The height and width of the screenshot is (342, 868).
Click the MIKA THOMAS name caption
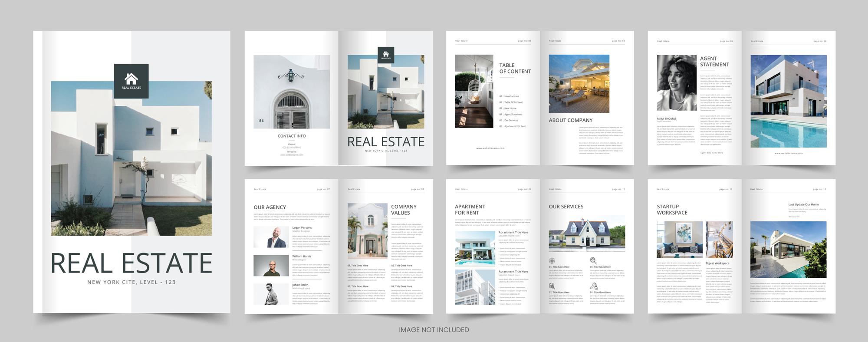[x=667, y=118]
